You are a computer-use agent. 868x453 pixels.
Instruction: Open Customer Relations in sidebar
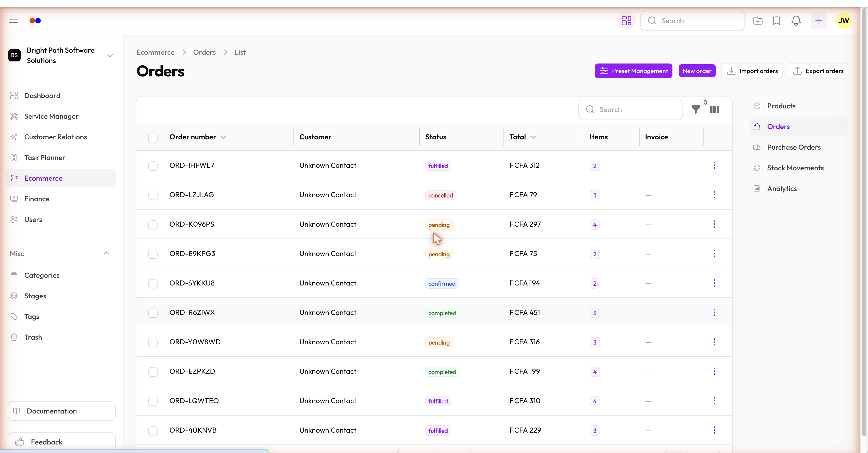61,137
